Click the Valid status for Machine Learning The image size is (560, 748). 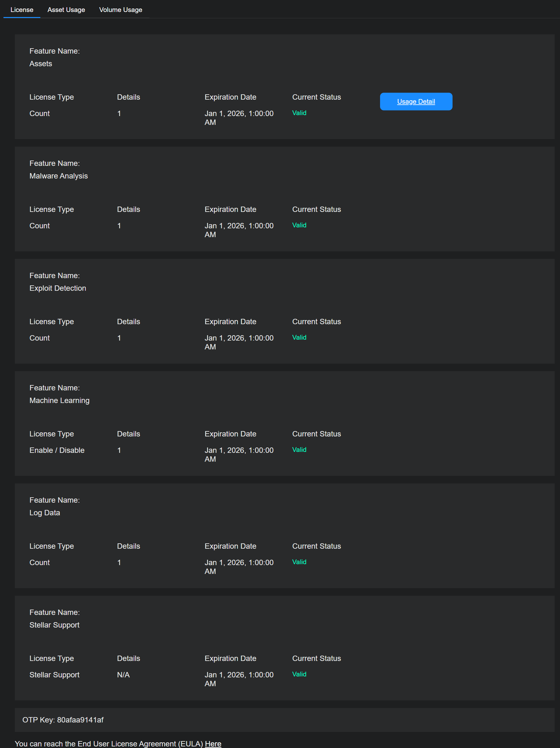(x=299, y=450)
